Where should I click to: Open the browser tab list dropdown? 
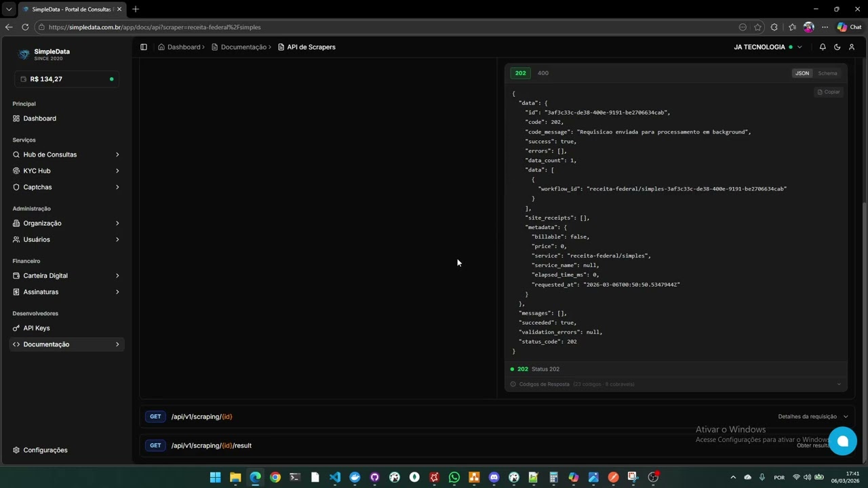coord(9,9)
